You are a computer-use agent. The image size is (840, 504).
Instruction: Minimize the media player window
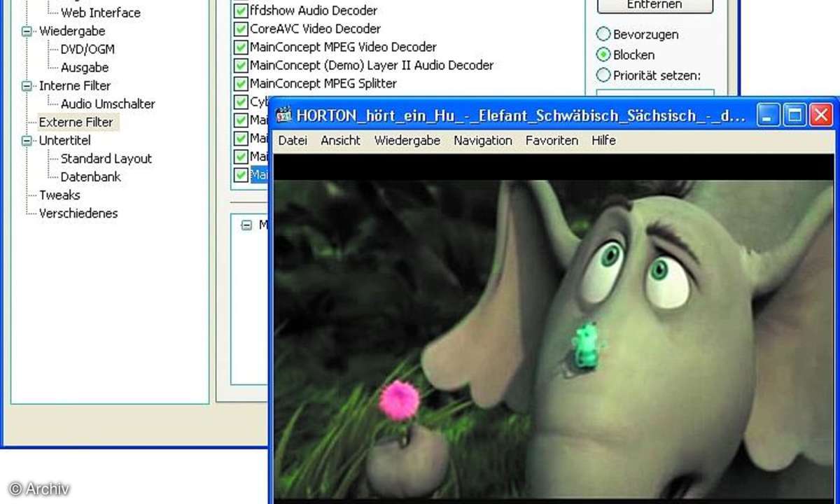pyautogui.click(x=769, y=115)
